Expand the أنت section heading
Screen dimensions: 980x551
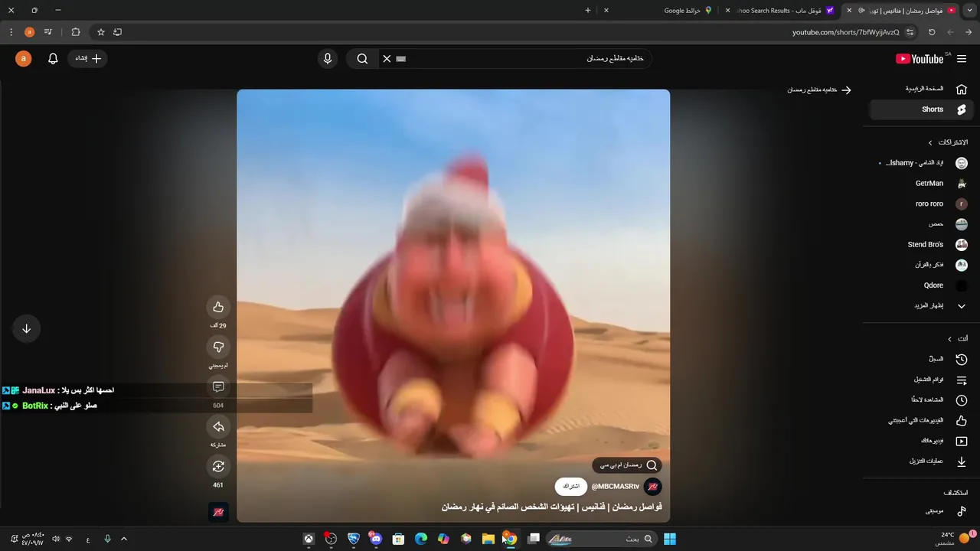(957, 338)
